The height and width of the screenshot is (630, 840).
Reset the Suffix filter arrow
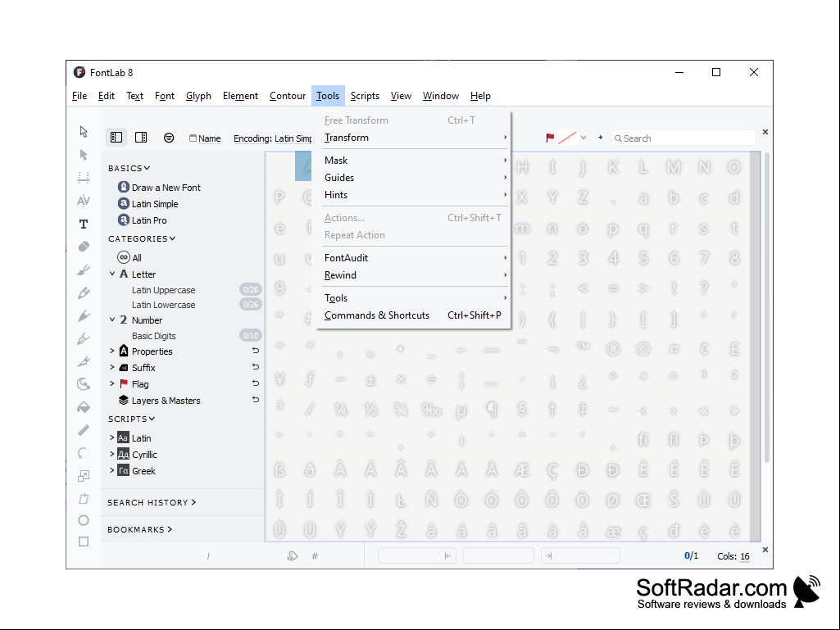pos(256,367)
